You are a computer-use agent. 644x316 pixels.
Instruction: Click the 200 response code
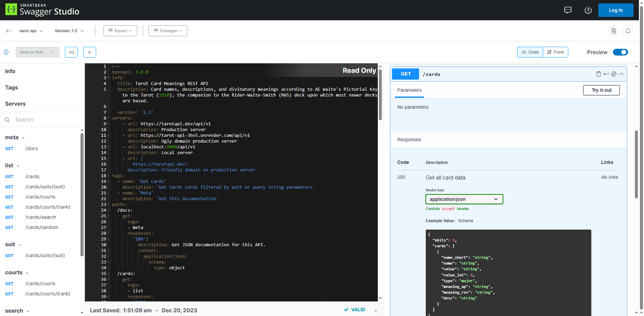click(401, 177)
